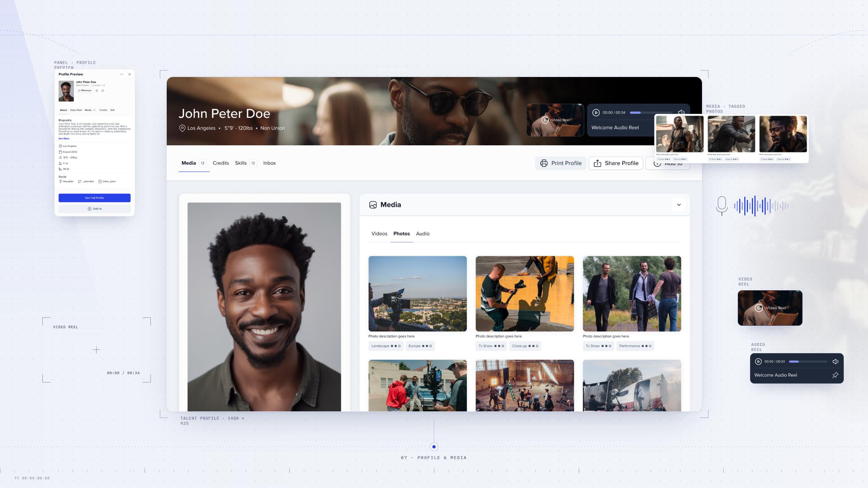Close the Profile Preview panel
Screen dimensions: 868x488
pos(129,74)
